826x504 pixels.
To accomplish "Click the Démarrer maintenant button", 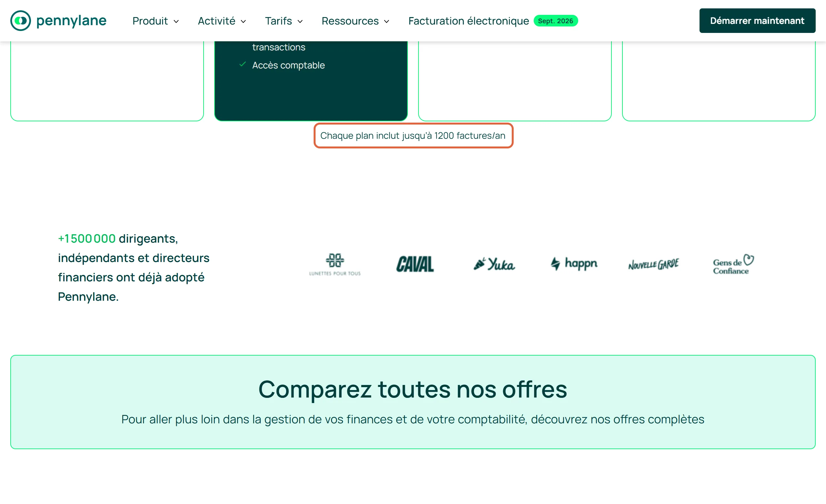I will pos(757,21).
